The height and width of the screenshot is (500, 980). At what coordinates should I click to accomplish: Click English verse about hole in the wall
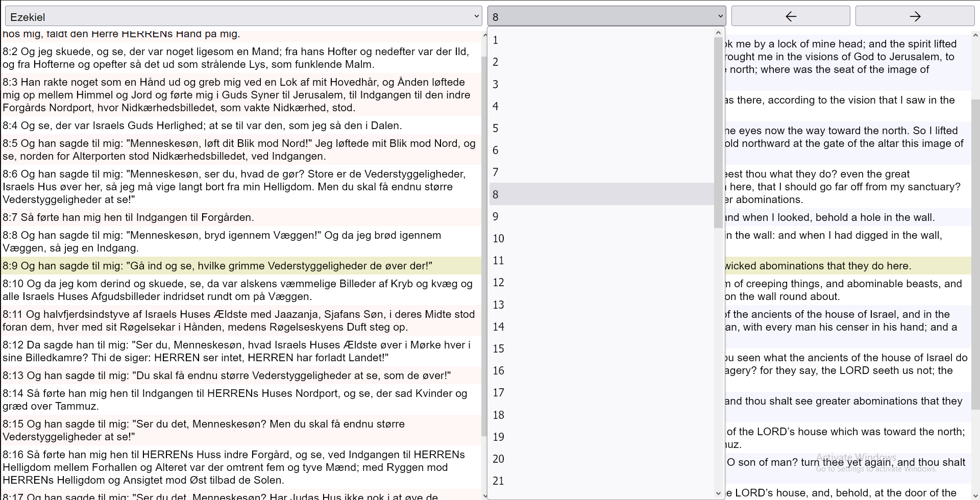(847, 217)
